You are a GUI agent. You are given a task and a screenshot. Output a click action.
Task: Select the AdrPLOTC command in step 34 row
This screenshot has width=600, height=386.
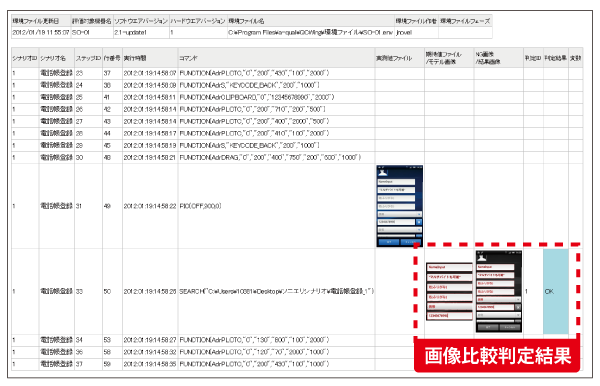tap(276, 340)
